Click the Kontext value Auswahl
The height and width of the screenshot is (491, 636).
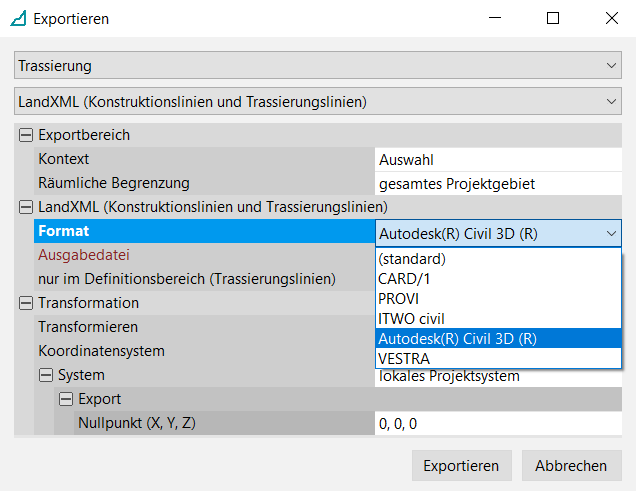point(498,159)
